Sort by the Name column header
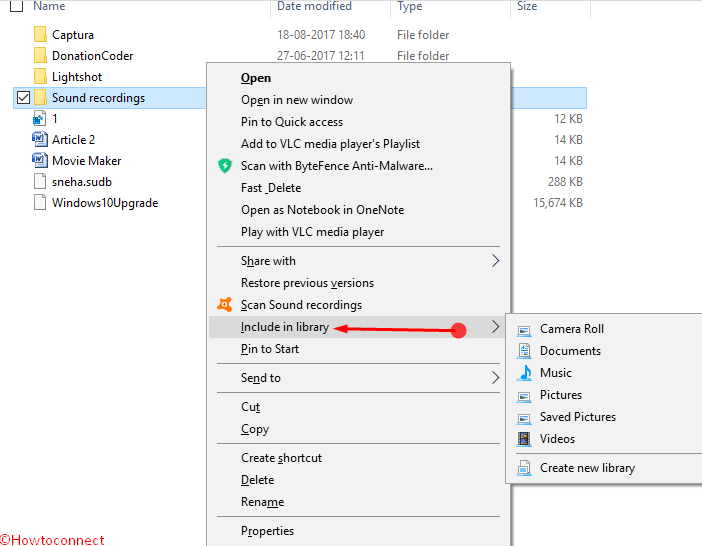The height and width of the screenshot is (546, 702). pos(49,6)
